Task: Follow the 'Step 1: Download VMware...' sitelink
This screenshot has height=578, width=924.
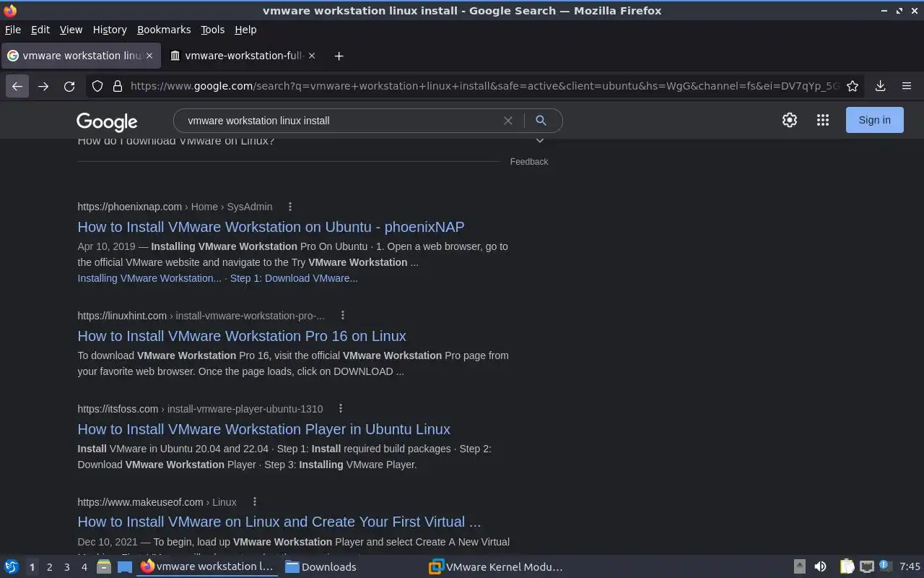Action: click(294, 278)
